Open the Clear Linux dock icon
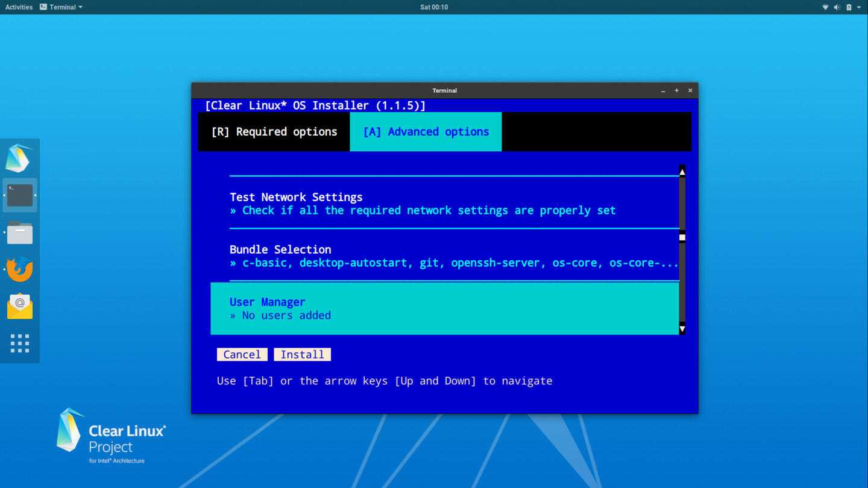Viewport: 868px width, 488px height. click(19, 158)
